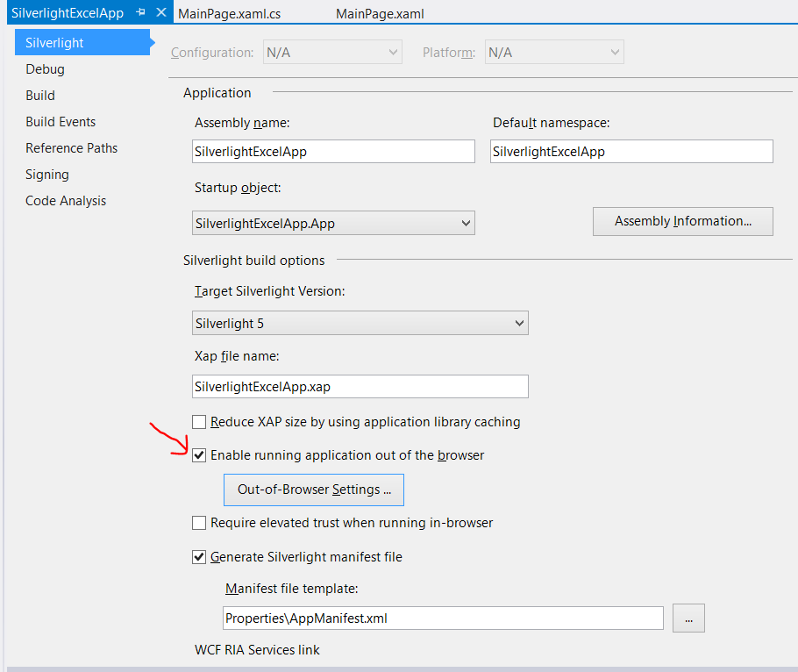Open Out-of-Browser Settings dialog
Image resolution: width=798 pixels, height=672 pixels.
point(314,490)
